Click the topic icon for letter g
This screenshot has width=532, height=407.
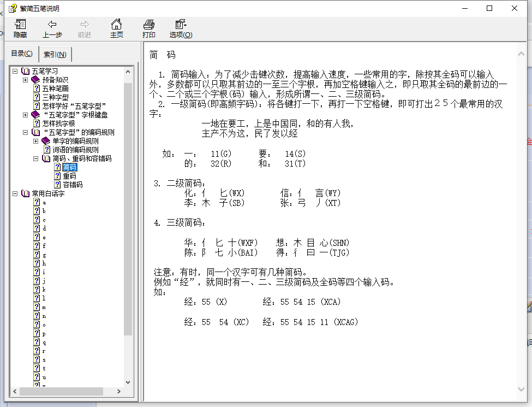coord(37,255)
